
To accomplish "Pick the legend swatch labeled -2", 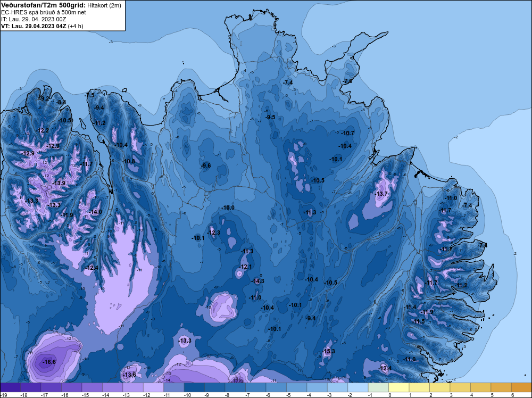I will 358,387.
